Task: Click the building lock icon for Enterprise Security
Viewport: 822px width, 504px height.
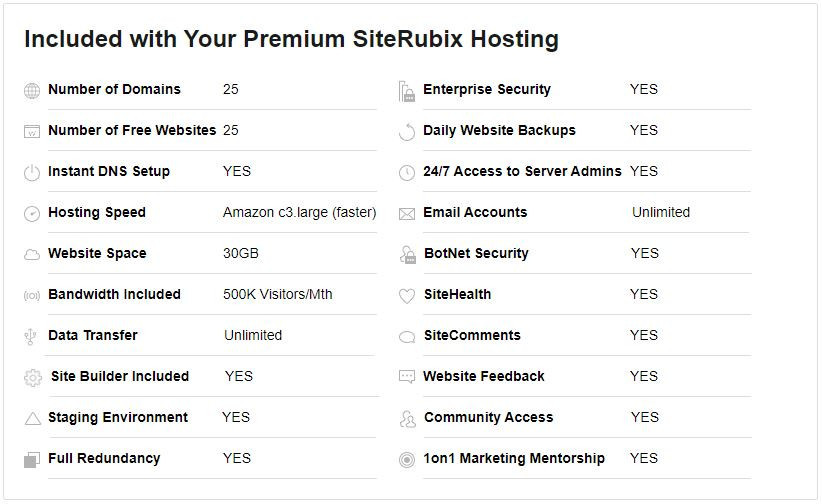Action: (406, 91)
